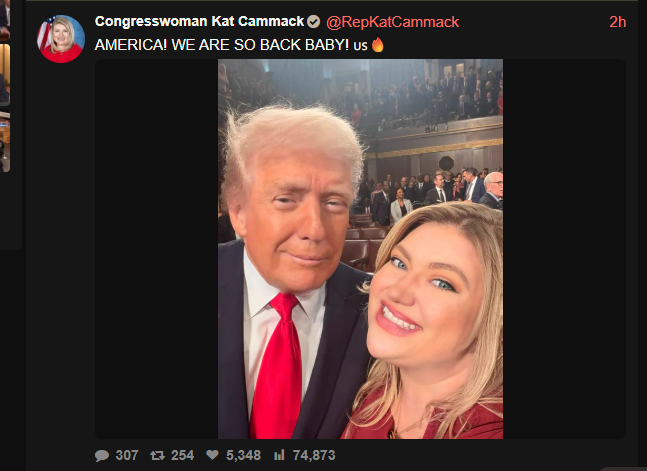Open the @RepKatCammack handle link

point(392,22)
